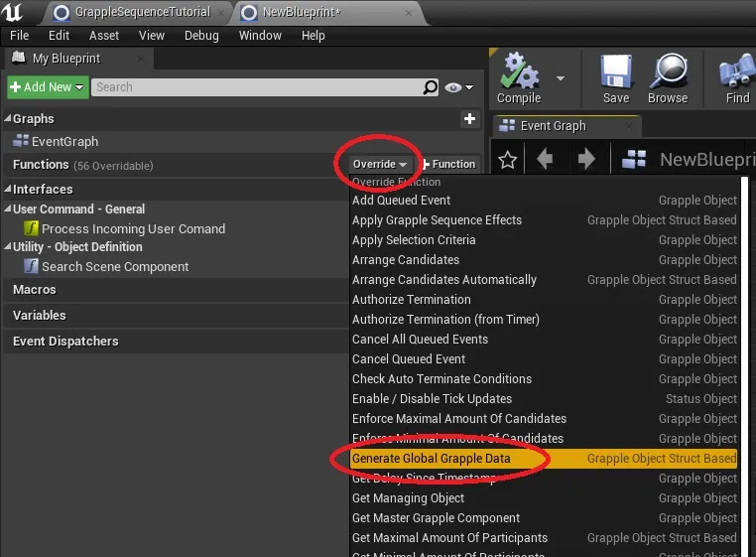Navigate back with the left arrow icon
The height and width of the screenshot is (557, 756).
(545, 159)
